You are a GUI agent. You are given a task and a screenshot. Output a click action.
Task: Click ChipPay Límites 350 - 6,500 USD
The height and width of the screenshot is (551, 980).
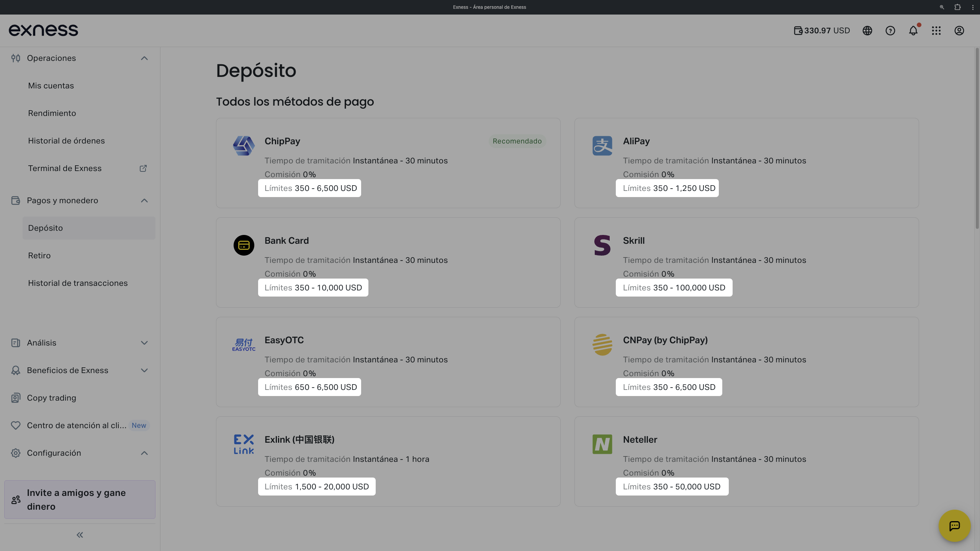[309, 188]
